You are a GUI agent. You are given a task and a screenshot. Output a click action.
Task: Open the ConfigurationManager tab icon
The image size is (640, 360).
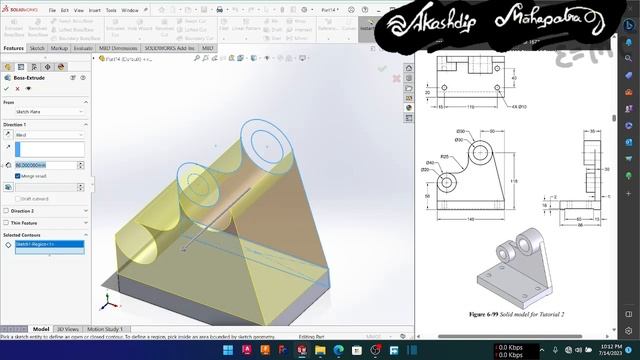tap(34, 67)
